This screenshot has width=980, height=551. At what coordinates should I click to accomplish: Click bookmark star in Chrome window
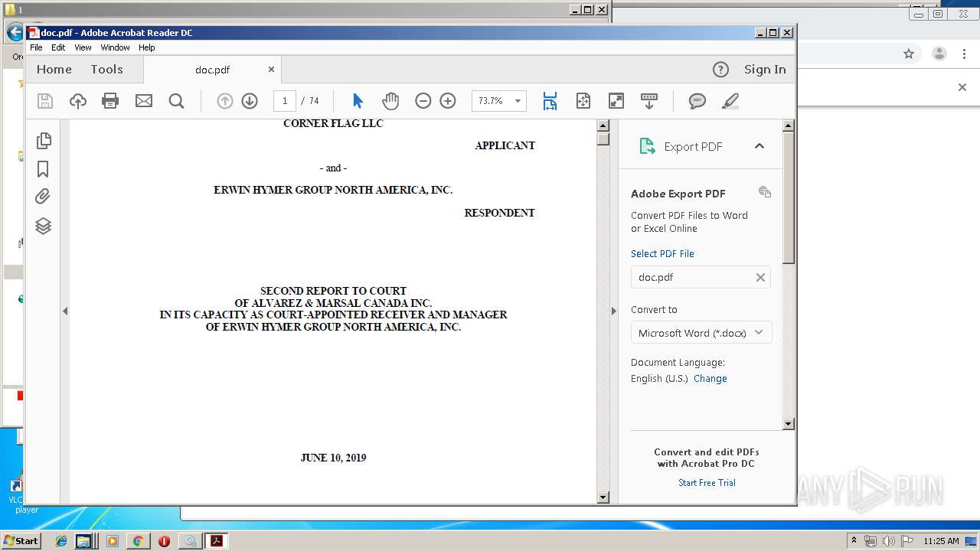[x=909, y=54]
